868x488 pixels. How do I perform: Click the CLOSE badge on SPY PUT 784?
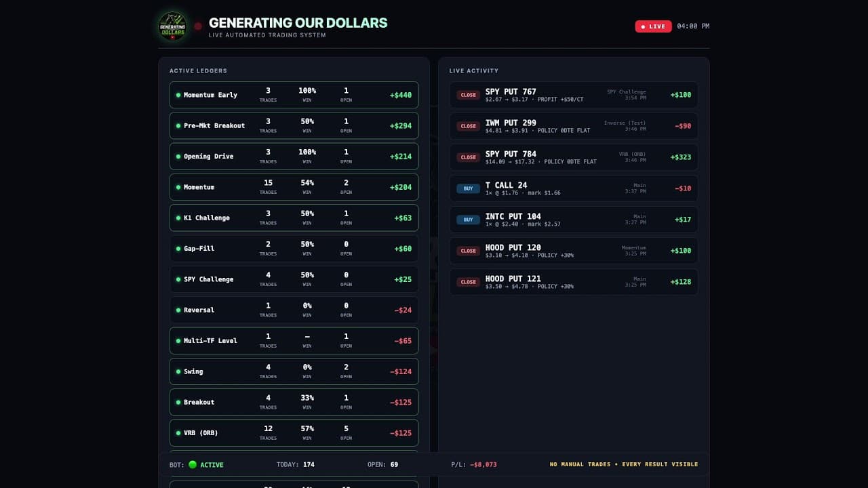point(469,157)
